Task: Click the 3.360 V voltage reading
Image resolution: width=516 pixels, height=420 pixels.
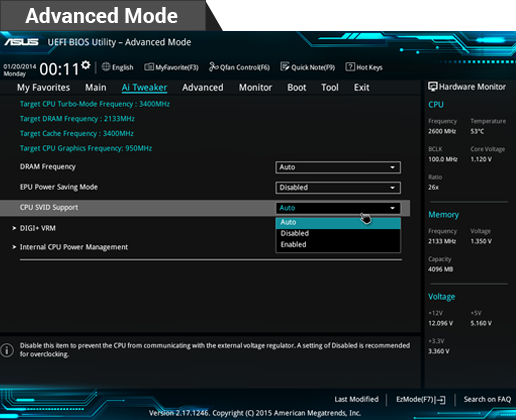Action: coord(439,351)
